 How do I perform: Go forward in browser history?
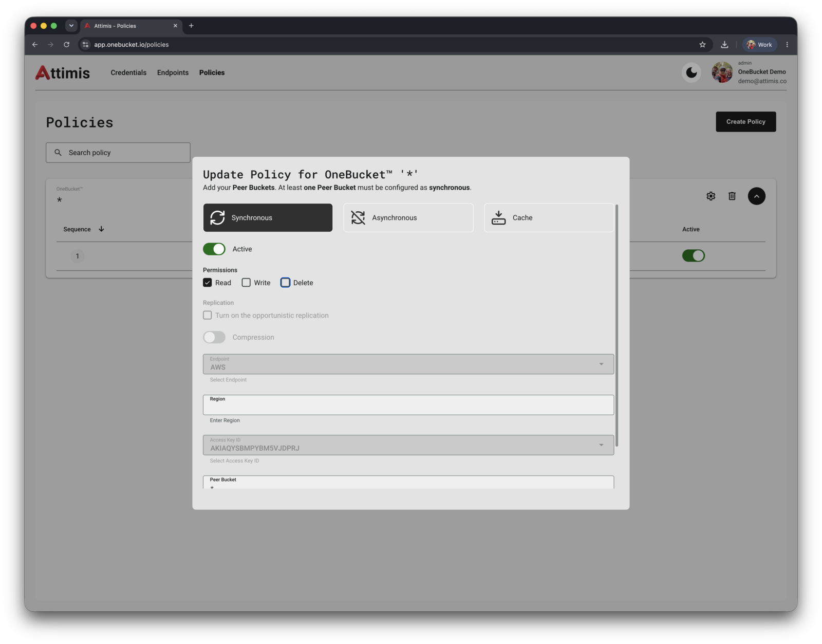point(50,45)
